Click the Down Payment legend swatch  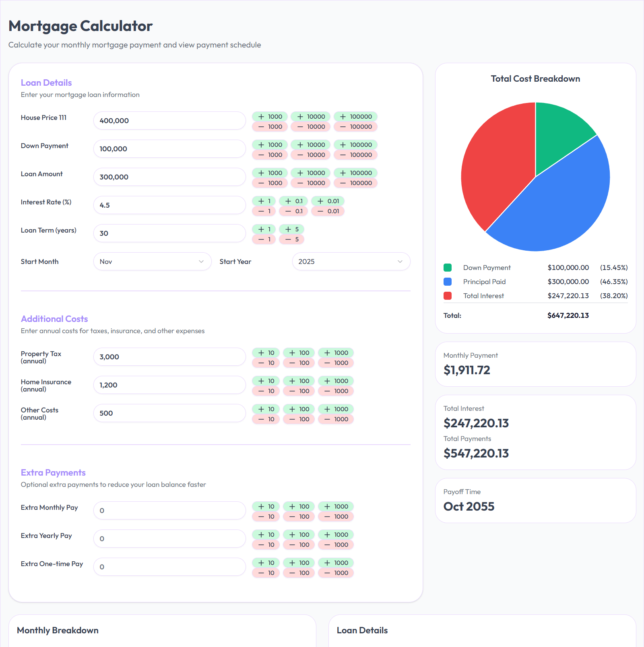(x=448, y=267)
